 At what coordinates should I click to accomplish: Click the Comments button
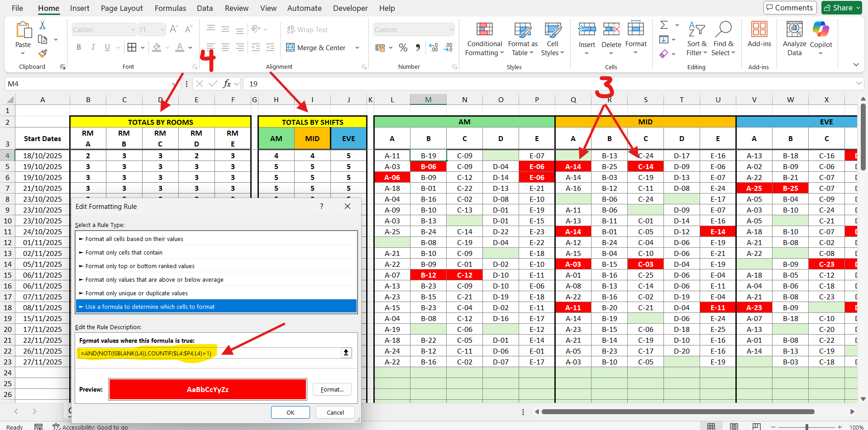[x=790, y=8]
